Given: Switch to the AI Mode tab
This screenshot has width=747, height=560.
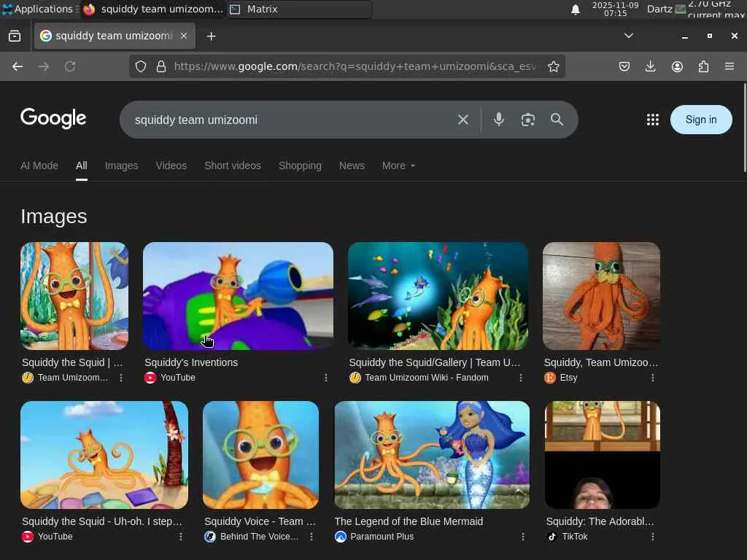Looking at the screenshot, I should [39, 166].
